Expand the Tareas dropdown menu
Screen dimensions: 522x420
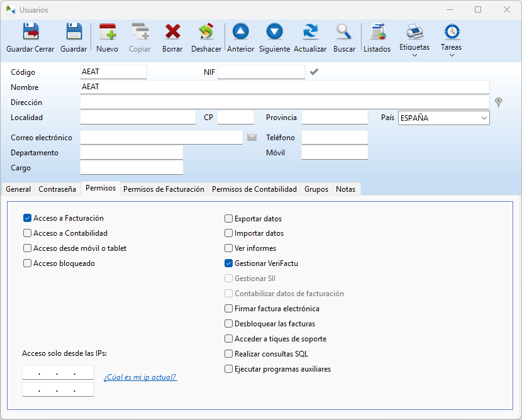452,55
